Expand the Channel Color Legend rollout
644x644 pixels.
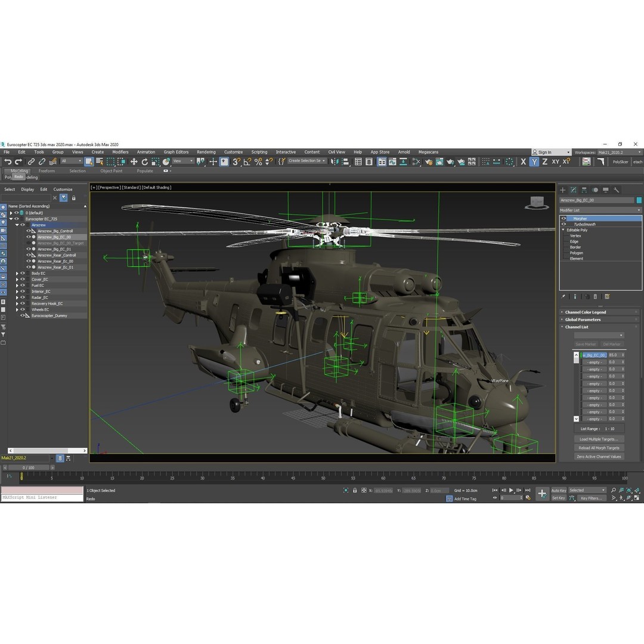click(599, 312)
